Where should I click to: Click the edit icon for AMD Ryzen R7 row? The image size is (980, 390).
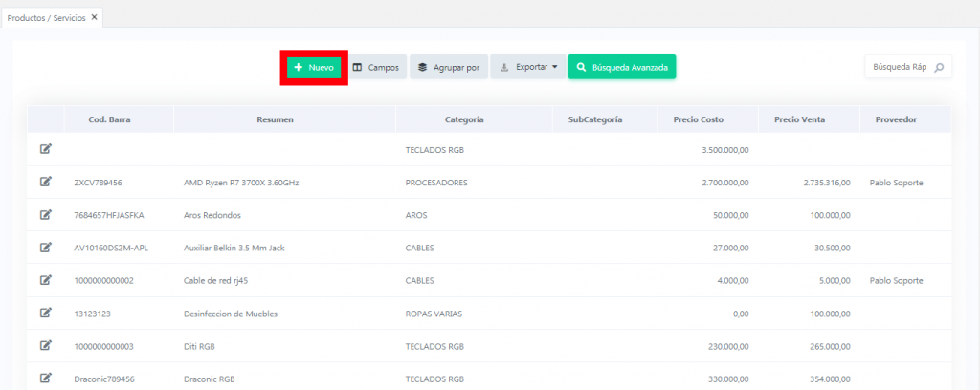click(x=46, y=182)
